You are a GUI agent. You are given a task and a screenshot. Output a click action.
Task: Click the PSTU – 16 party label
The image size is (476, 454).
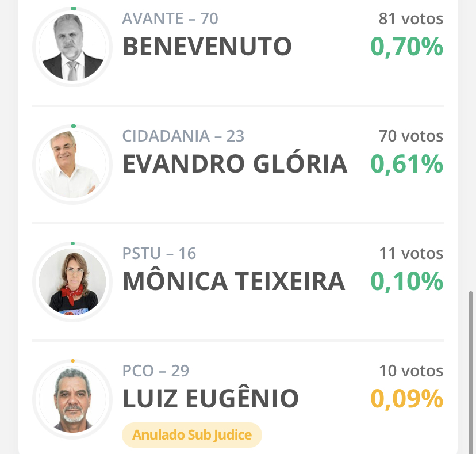[x=159, y=253]
